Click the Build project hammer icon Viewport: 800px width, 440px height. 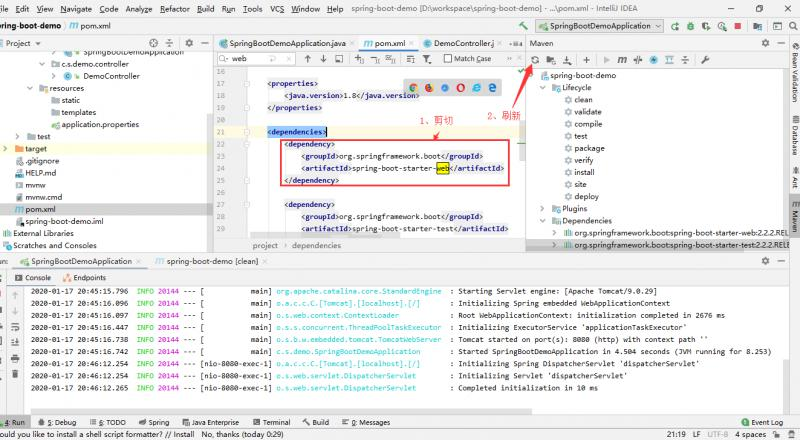[523, 26]
